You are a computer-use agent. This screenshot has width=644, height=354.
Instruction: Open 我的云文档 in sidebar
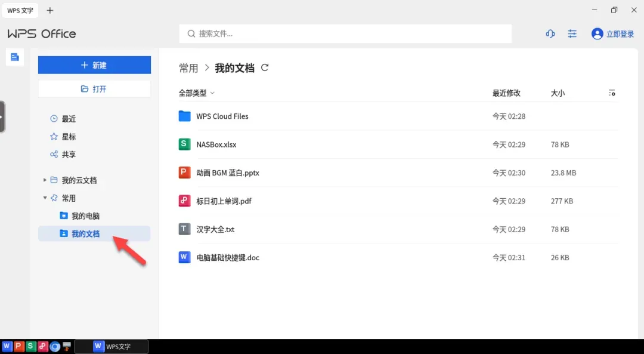coord(79,180)
